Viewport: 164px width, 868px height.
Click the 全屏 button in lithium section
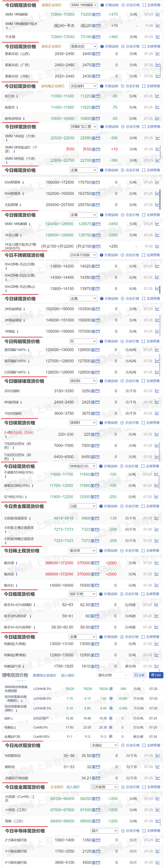click(x=139, y=675)
